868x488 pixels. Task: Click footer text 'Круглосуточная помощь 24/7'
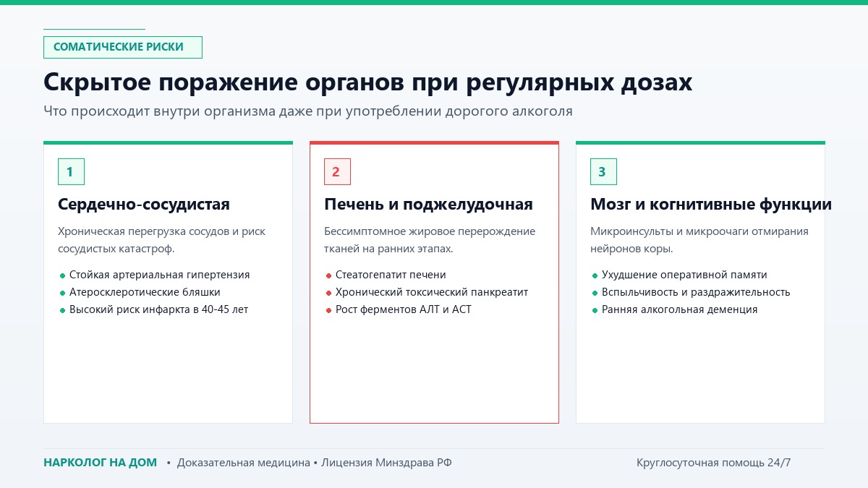tap(714, 463)
